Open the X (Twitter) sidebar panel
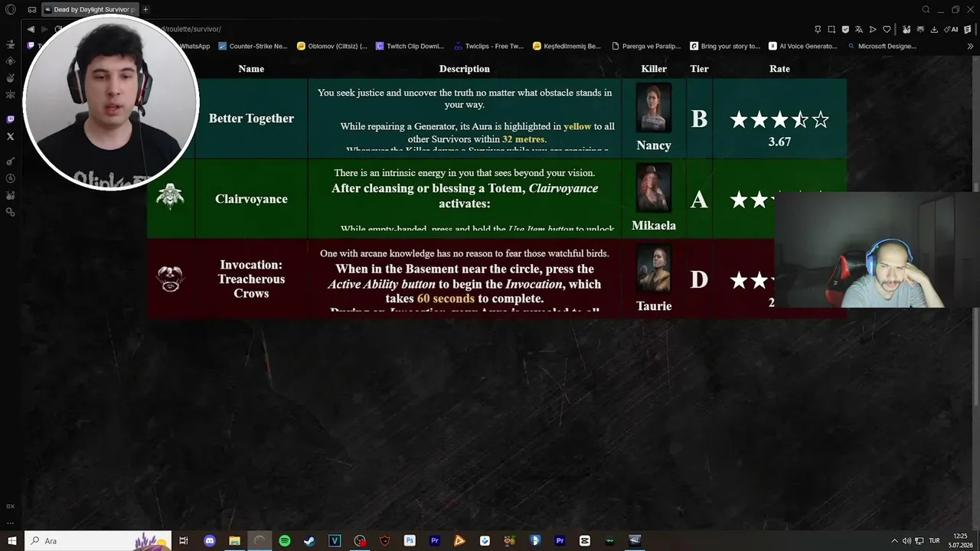The height and width of the screenshot is (551, 980). [11, 136]
